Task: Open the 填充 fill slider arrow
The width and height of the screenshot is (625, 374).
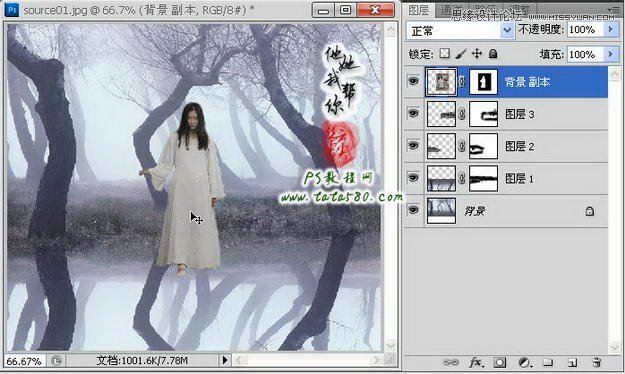Action: pos(611,54)
